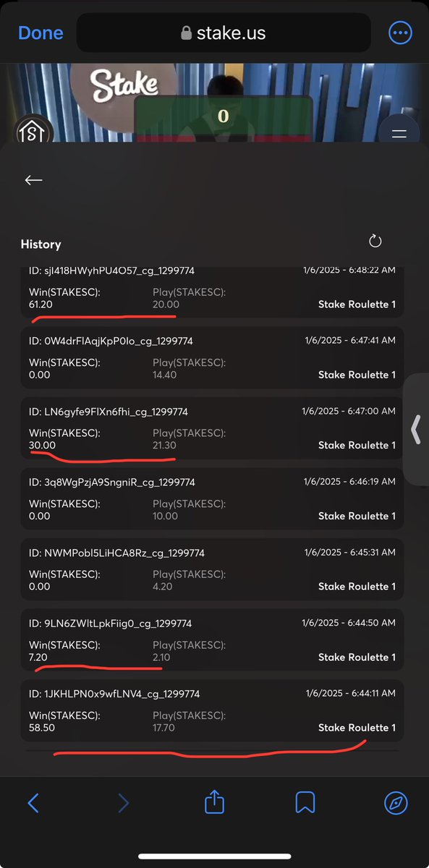Select round ID LN6gyfe9FlXn6fhi_cg_1299774
This screenshot has width=429, height=868.
(x=109, y=412)
